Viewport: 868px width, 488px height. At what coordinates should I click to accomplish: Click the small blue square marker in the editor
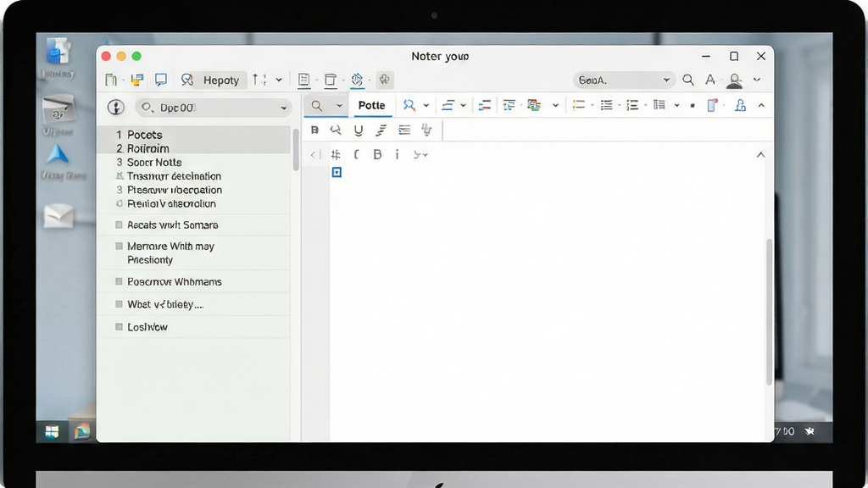[337, 173]
